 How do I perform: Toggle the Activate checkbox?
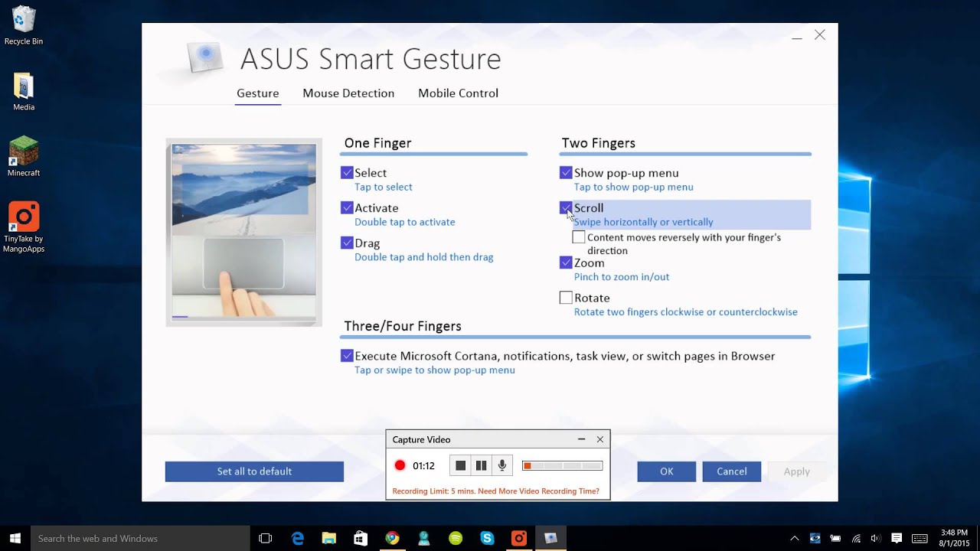click(x=347, y=208)
